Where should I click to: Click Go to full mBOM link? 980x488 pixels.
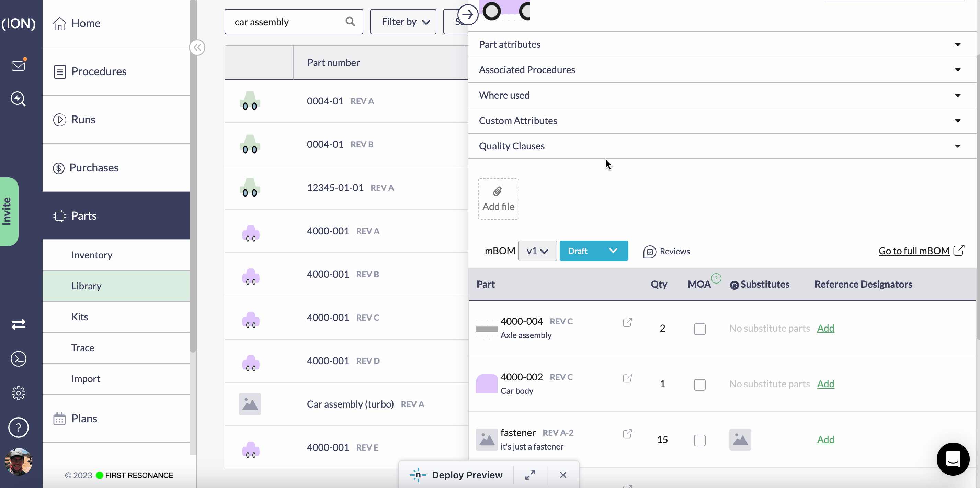[x=914, y=251]
